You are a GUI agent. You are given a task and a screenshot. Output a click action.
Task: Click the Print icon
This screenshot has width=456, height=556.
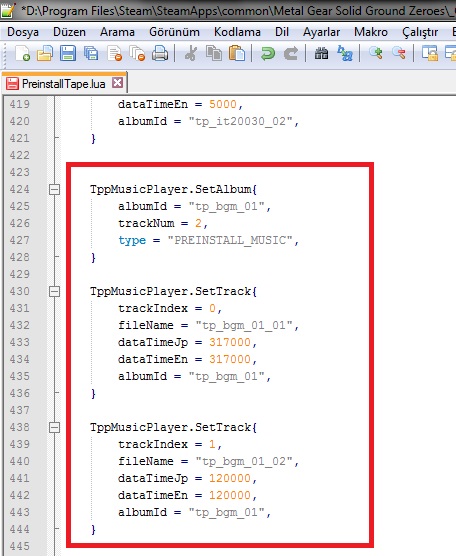pos(160,54)
